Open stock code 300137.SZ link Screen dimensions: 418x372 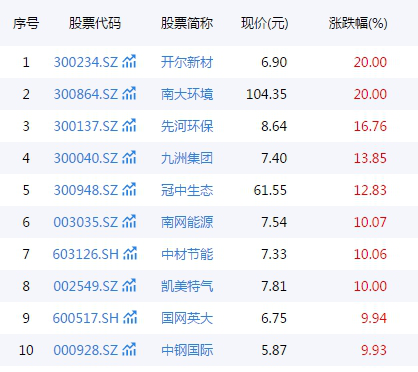[86, 126]
